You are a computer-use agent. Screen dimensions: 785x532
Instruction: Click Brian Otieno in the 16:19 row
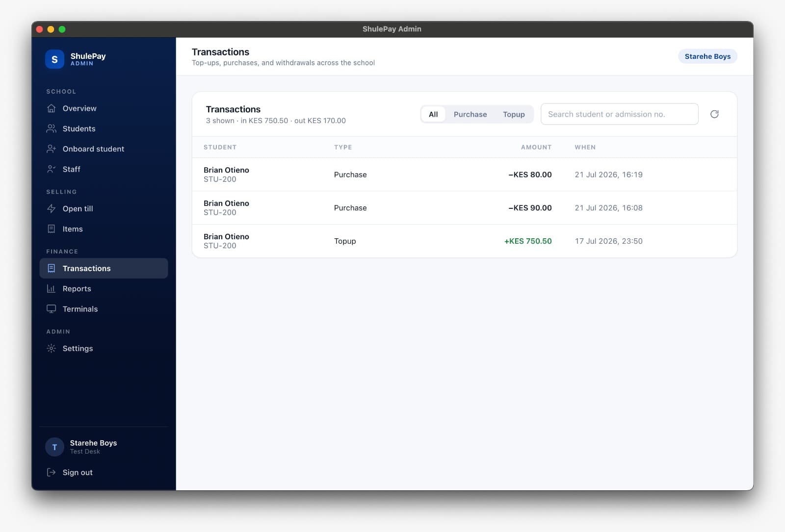(x=226, y=170)
